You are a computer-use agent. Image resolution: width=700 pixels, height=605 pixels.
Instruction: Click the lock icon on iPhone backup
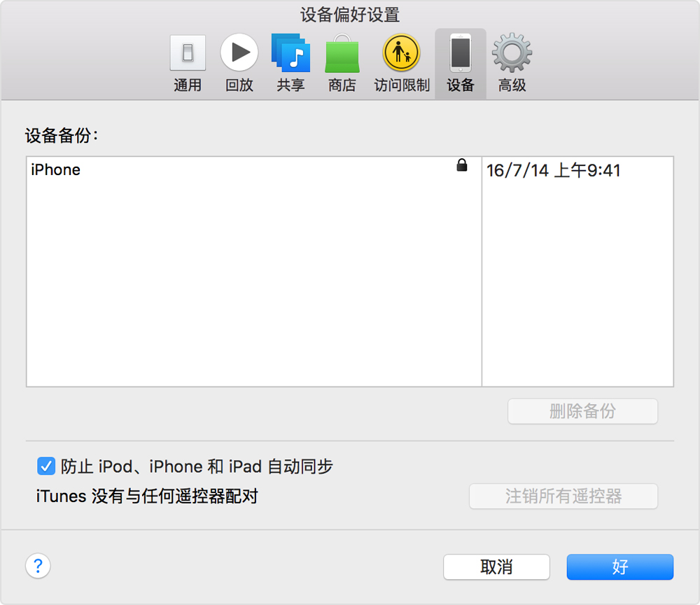point(461,165)
